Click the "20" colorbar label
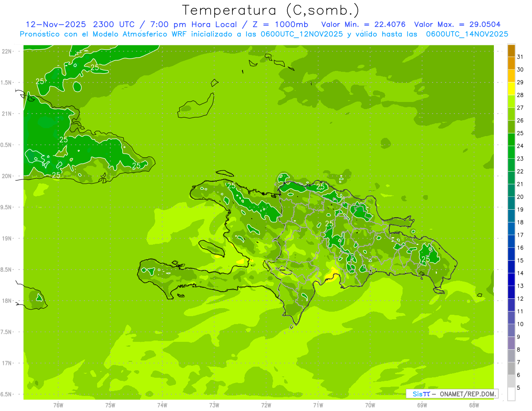532x411 pixels. [x=520, y=197]
